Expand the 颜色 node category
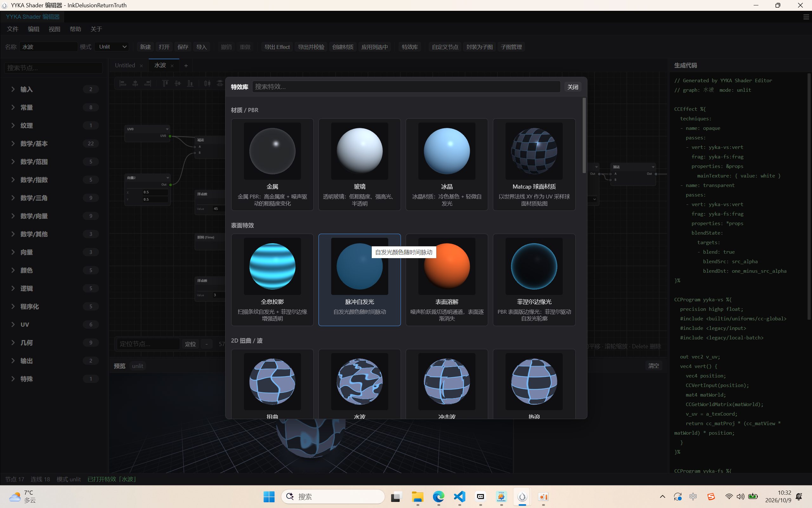The image size is (812, 508). point(54,270)
